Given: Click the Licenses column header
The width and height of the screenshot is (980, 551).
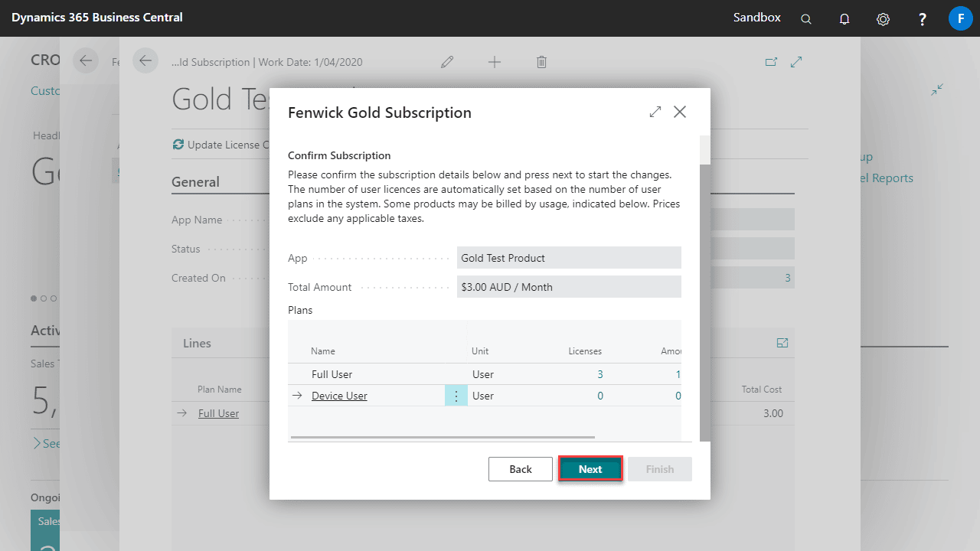Looking at the screenshot, I should pyautogui.click(x=585, y=351).
